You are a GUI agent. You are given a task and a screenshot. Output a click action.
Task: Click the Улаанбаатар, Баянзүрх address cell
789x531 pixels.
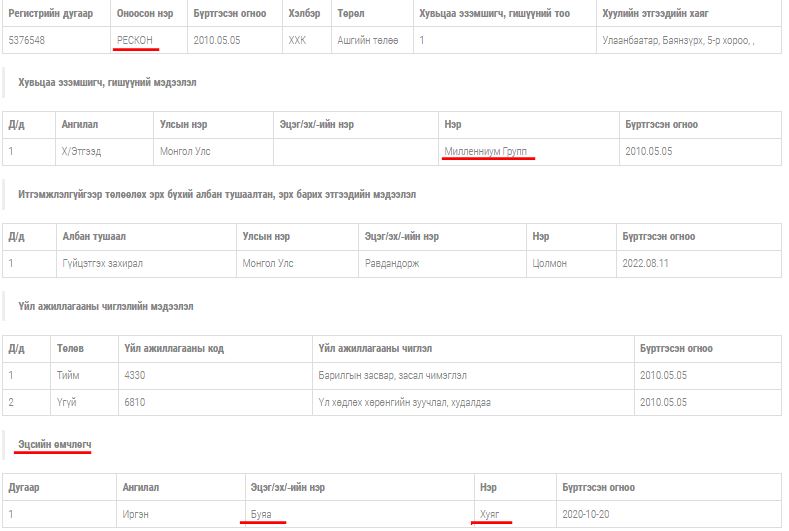point(677,40)
